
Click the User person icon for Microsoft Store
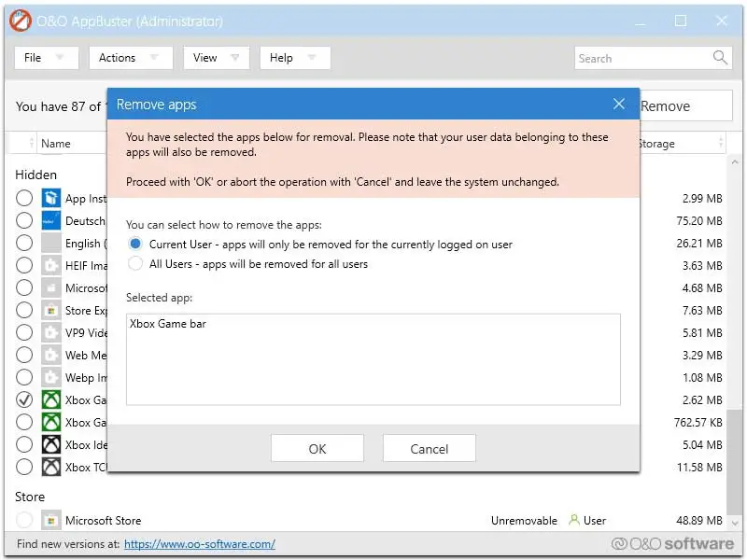tap(574, 520)
